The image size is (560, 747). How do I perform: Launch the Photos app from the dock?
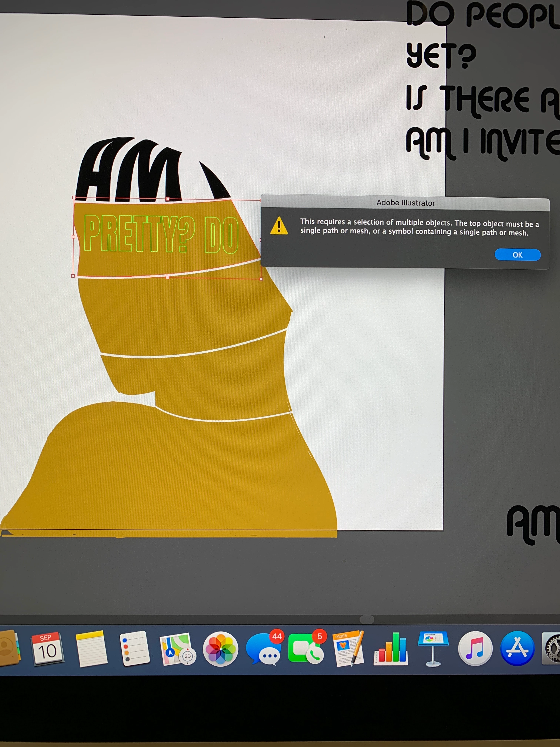pos(220,649)
